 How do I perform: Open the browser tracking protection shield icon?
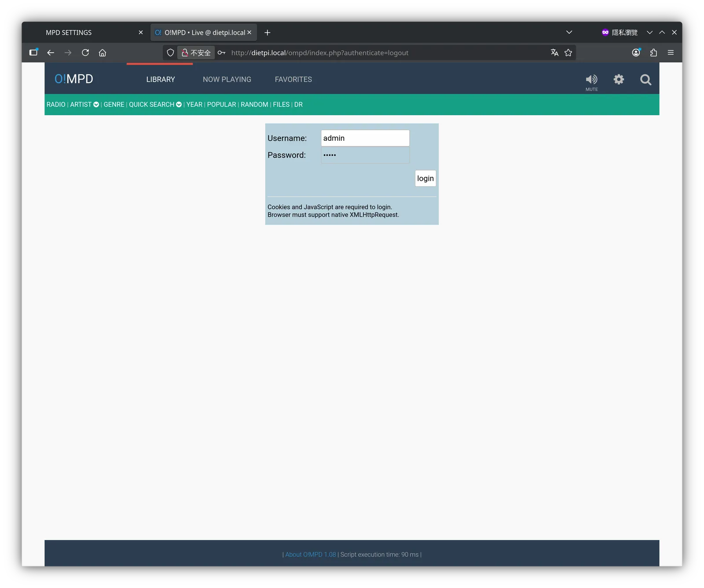pos(170,53)
